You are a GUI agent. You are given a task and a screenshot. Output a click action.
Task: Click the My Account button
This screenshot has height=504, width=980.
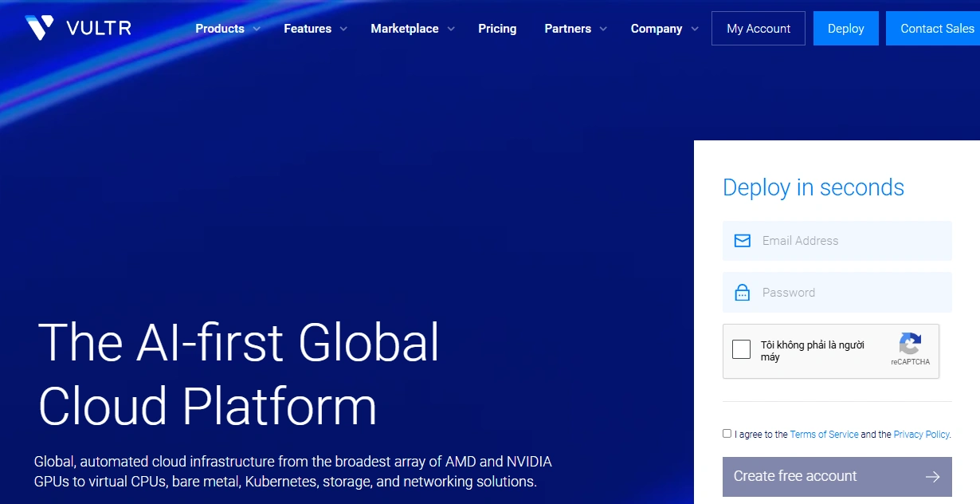[x=759, y=28]
